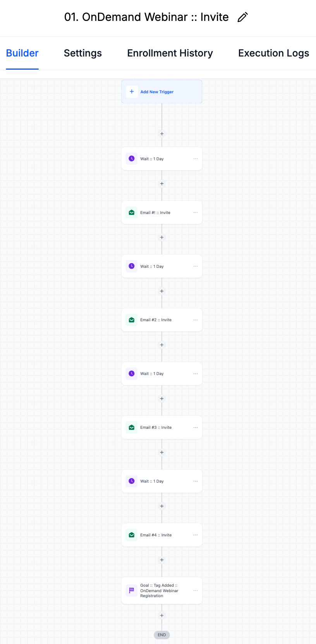Switch to the Settings tab
316x644 pixels.
[83, 53]
